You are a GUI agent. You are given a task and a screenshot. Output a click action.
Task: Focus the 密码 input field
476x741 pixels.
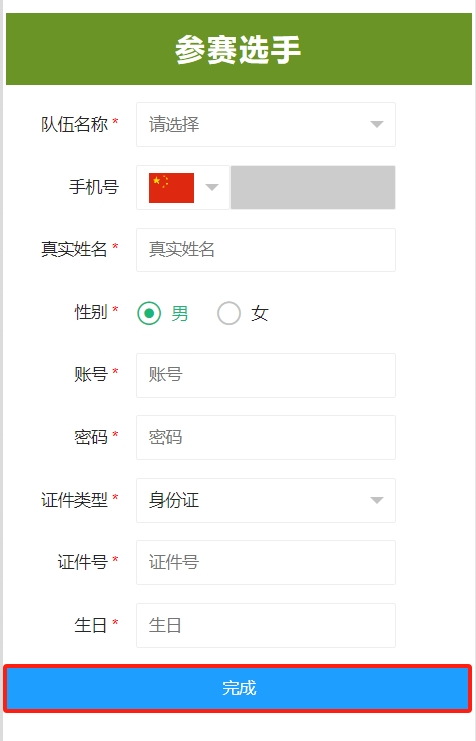pos(266,438)
